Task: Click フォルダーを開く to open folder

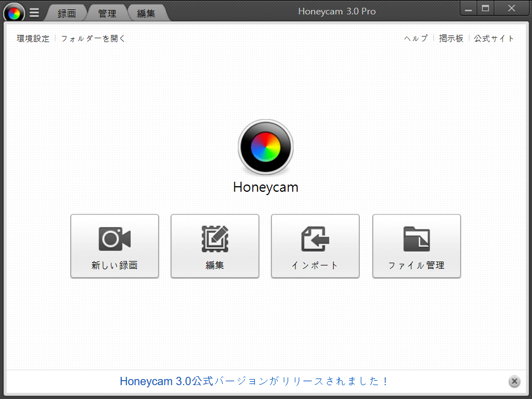Action: point(93,38)
